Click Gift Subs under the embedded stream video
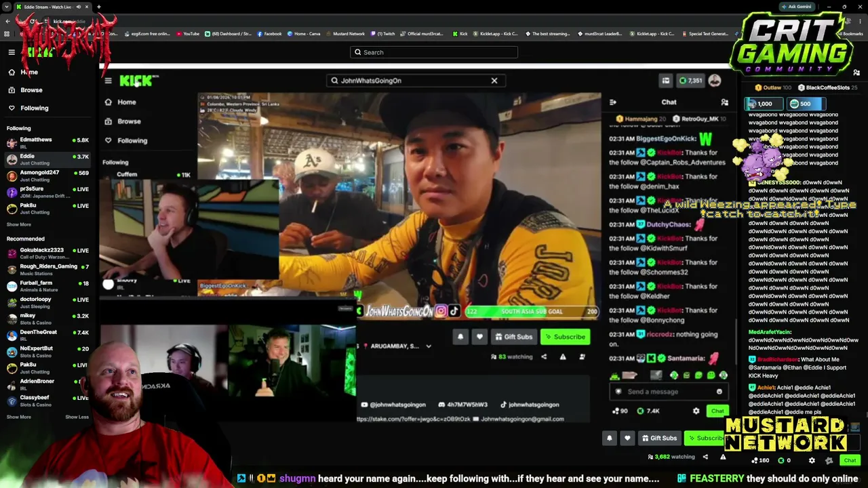868x488 pixels. (x=513, y=337)
